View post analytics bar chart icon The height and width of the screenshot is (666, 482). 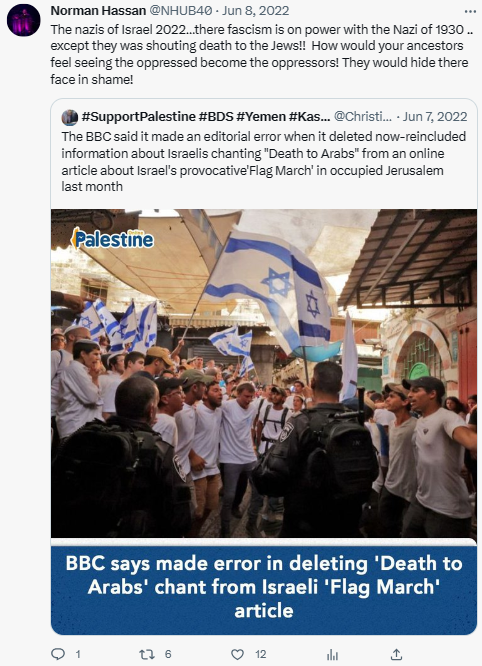[x=333, y=655]
